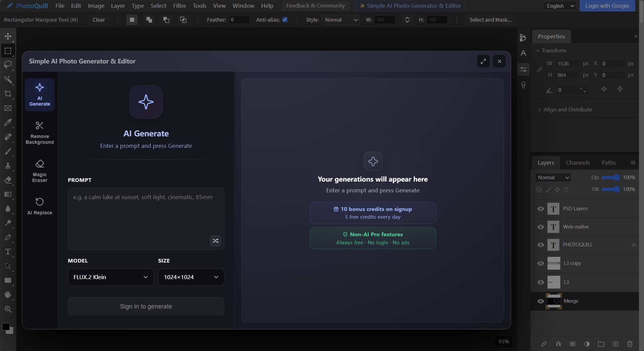Hide the L3 copy layer
Image resolution: width=644 pixels, height=351 pixels.
coord(541,263)
